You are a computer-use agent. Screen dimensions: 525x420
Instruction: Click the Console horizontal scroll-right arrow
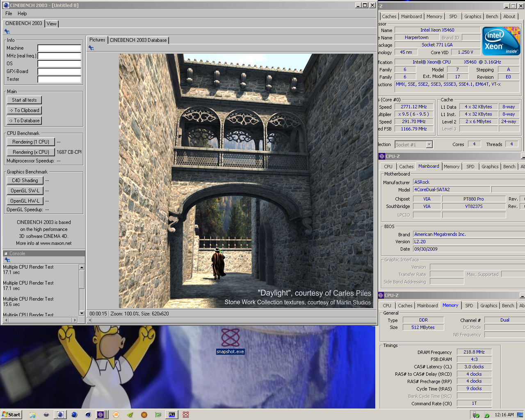(x=75, y=320)
